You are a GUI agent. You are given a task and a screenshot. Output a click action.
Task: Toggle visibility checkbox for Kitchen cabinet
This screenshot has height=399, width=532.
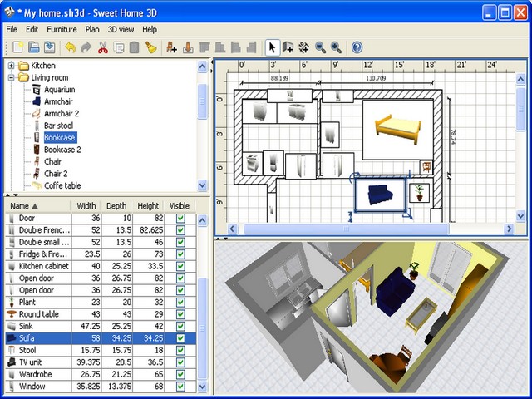180,266
